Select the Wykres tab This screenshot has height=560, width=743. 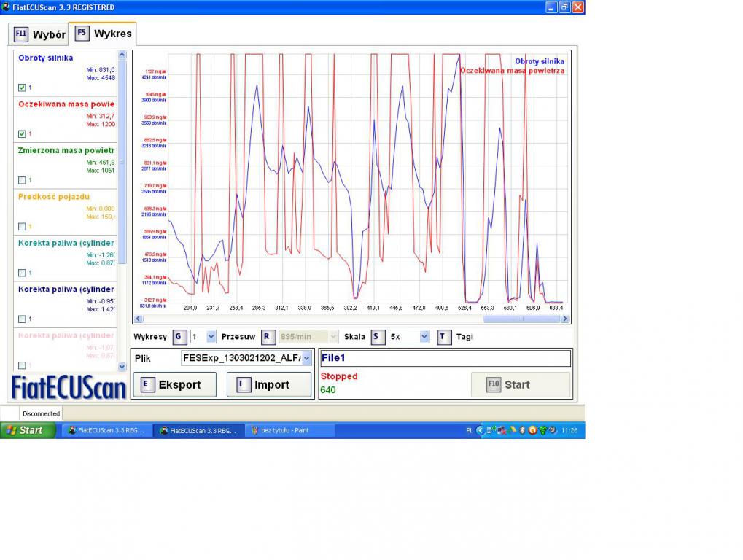[104, 34]
